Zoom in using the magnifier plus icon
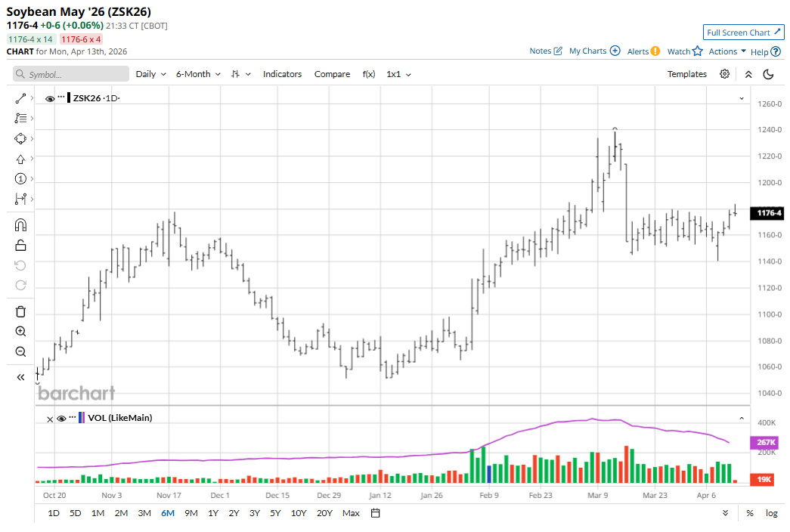 click(20, 332)
